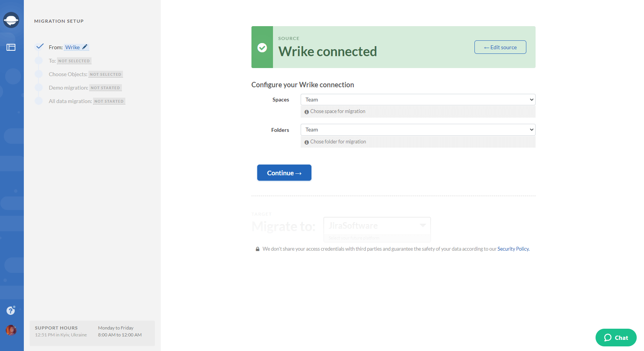Click the Support Hours label

(x=56, y=328)
